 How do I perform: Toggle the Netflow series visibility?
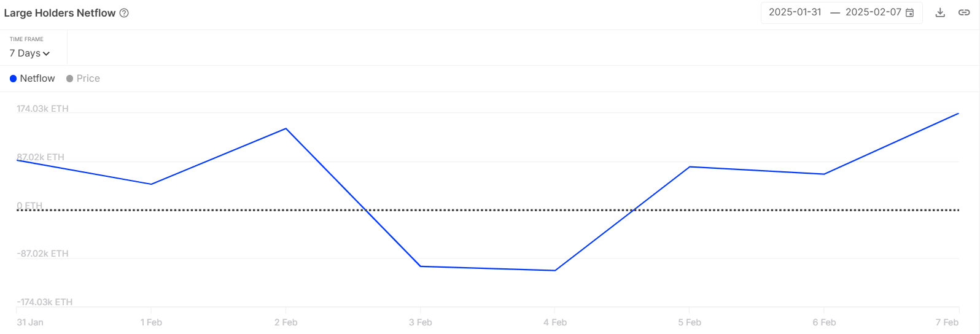33,79
